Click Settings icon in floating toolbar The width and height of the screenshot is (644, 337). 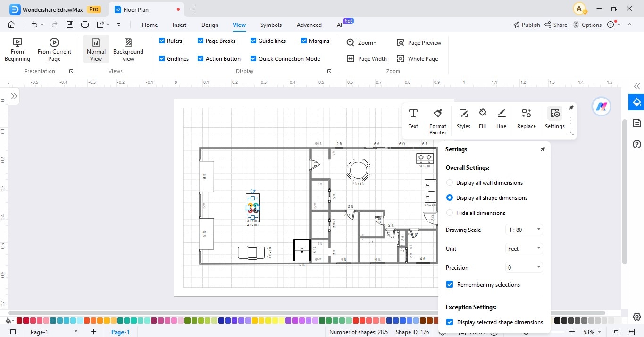(555, 118)
